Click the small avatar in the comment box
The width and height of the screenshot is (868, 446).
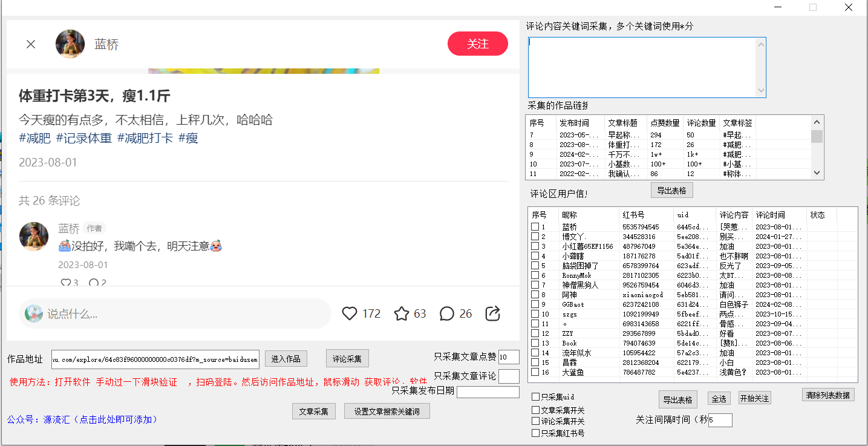tap(34, 313)
